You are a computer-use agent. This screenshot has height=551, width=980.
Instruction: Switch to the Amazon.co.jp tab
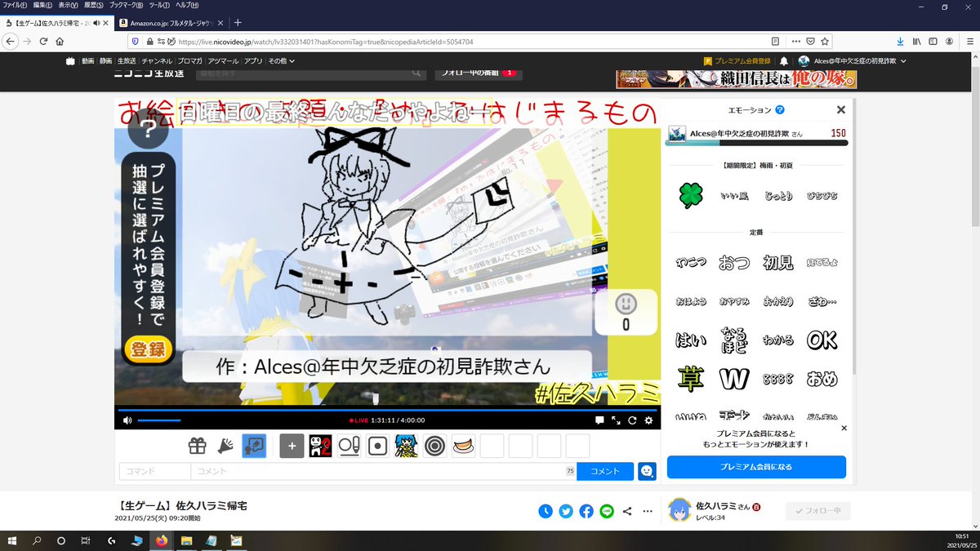[171, 22]
